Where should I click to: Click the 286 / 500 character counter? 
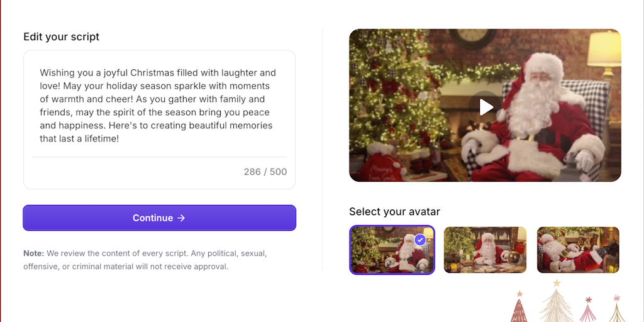265,172
